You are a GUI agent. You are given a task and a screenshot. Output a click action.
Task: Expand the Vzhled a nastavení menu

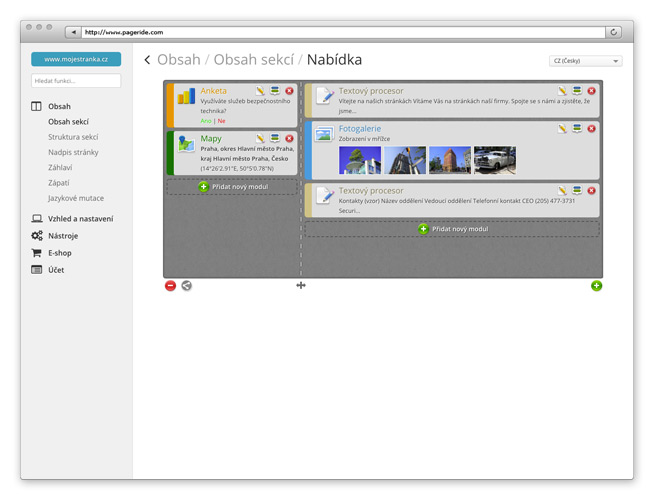(x=80, y=219)
